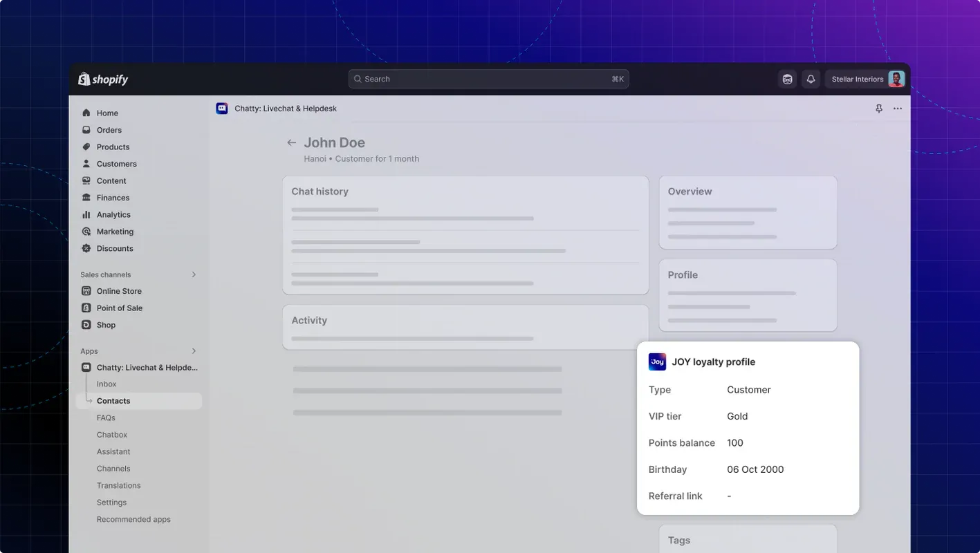
Task: Click the JOY loyalty profile logo
Action: pyautogui.click(x=657, y=361)
